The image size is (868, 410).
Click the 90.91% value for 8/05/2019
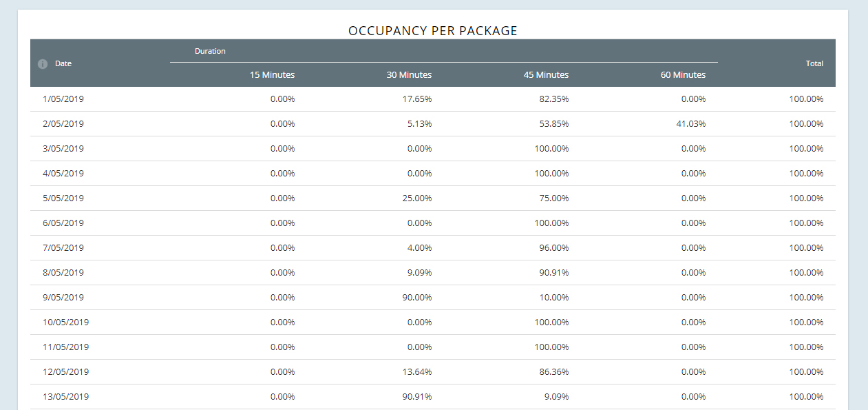coord(555,273)
